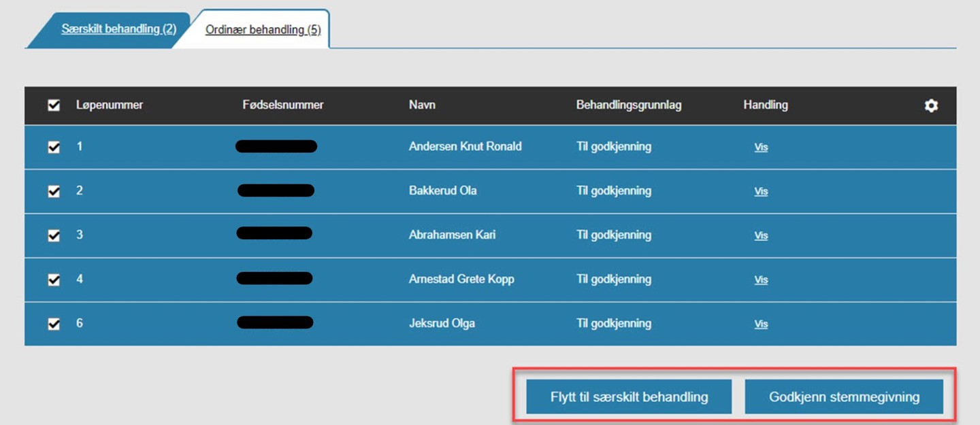Viewport: 980px width, 425px height.
Task: Toggle the checkbox for Arnestad Grete Kopp
Action: (54, 280)
